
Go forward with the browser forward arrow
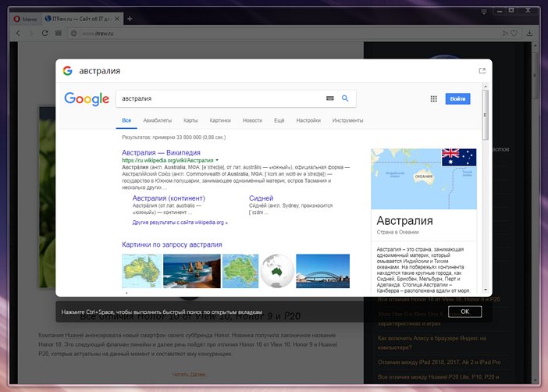point(31,34)
